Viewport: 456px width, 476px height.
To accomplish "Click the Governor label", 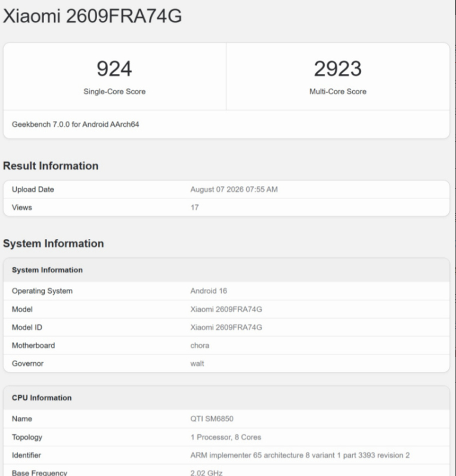I will click(x=27, y=363).
